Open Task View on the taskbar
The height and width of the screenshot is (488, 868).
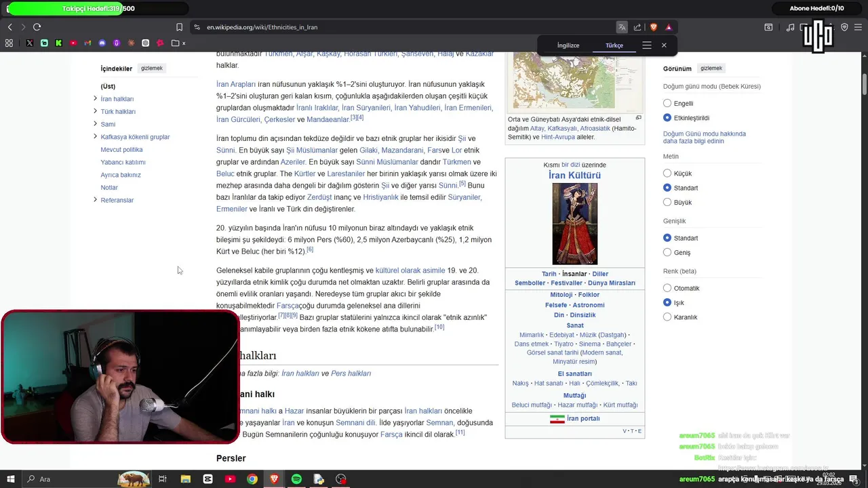point(163,479)
